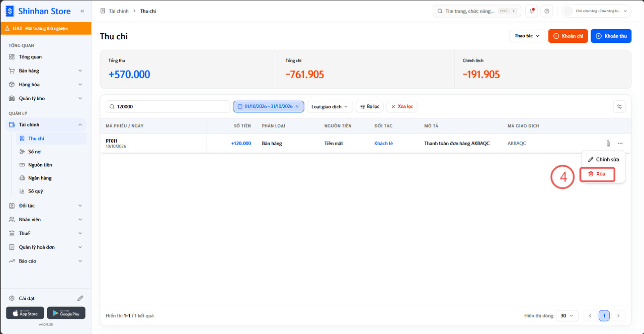Image resolution: width=644 pixels, height=334 pixels.
Task: Go to the previous page arrow
Action: (590, 316)
